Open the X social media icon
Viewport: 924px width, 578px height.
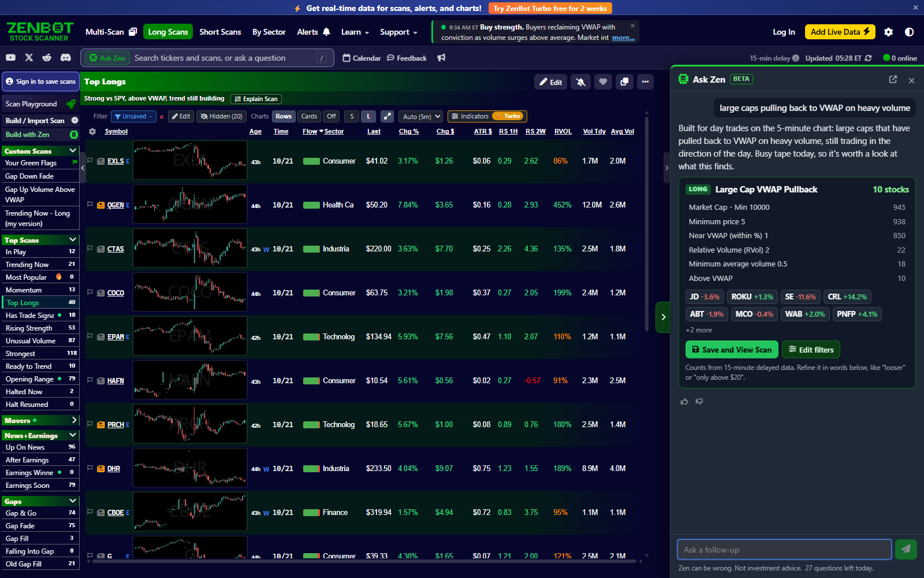coord(29,58)
